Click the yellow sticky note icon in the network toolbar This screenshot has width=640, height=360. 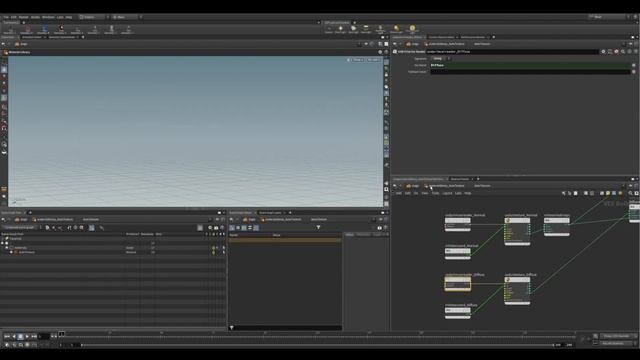pos(608,193)
